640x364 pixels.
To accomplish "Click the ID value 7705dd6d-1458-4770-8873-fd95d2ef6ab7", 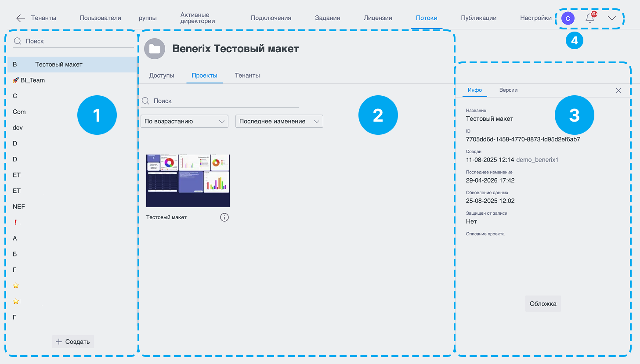I will (x=523, y=139).
